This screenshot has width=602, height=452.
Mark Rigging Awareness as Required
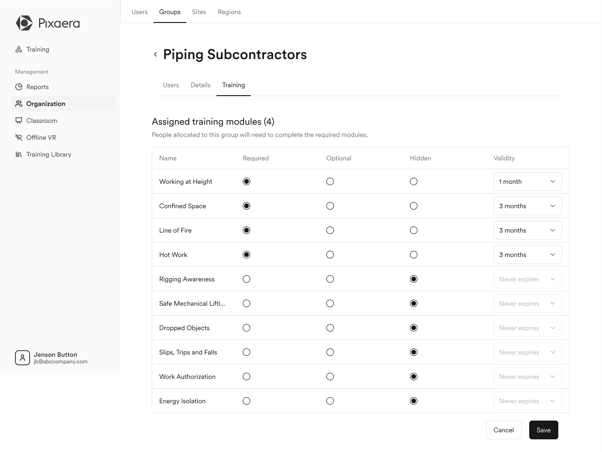point(246,279)
